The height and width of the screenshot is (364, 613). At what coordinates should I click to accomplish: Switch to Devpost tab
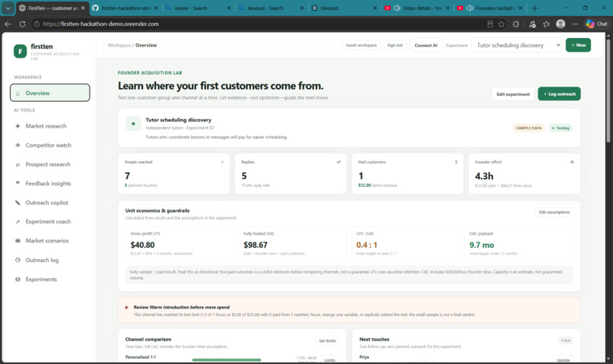point(344,8)
